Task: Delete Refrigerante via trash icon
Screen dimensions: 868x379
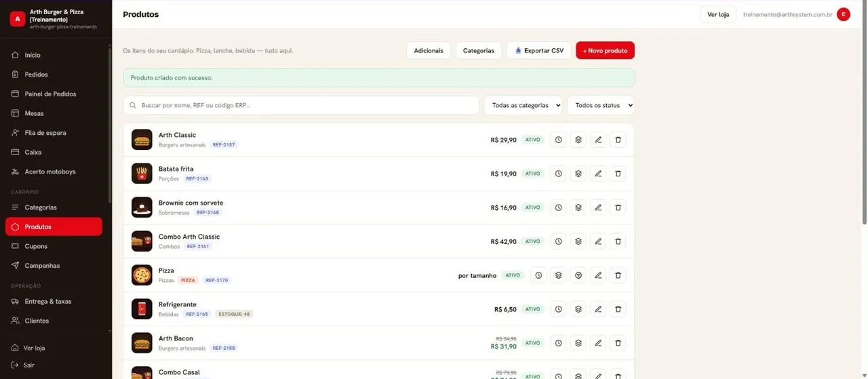Action: [618, 309]
